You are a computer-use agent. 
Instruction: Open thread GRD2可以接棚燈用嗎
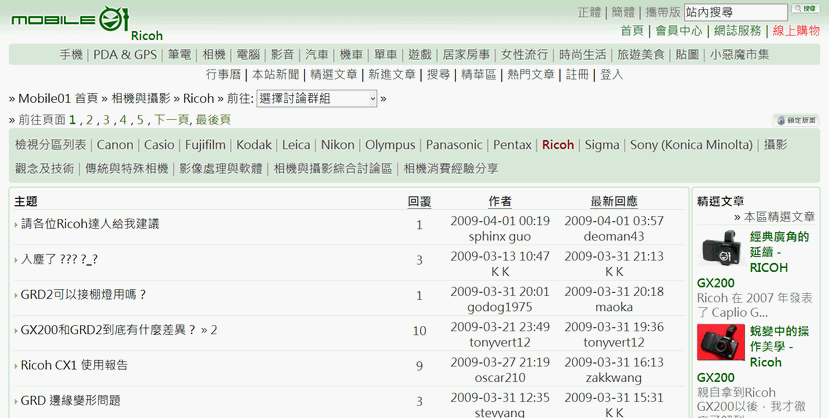coord(83,295)
